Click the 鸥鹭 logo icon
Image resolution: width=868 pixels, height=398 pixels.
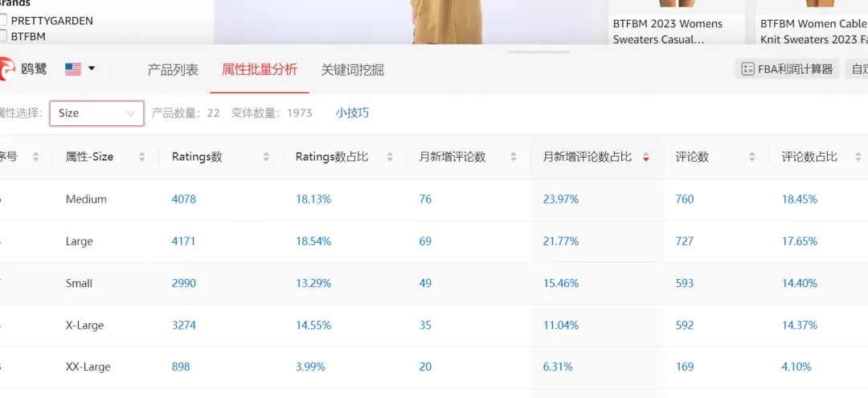click(x=6, y=69)
